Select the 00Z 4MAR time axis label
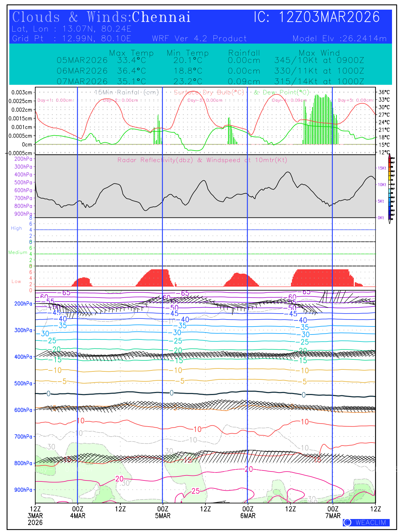This screenshot has width=399, height=532. pos(77,512)
